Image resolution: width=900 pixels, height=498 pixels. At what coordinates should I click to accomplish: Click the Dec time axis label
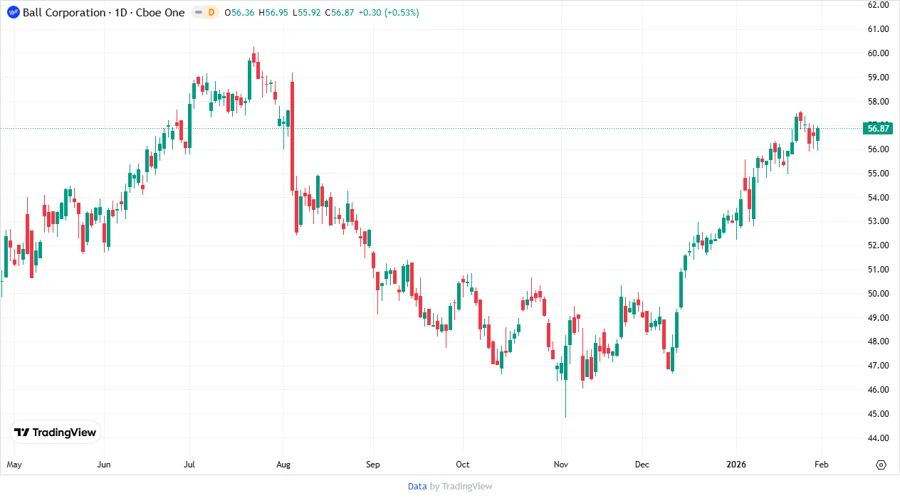point(642,464)
